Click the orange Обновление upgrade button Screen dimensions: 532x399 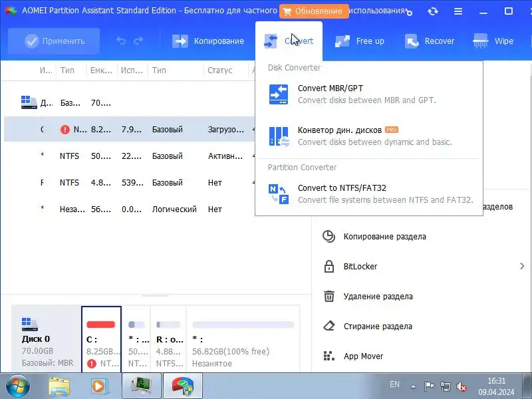pyautogui.click(x=314, y=11)
